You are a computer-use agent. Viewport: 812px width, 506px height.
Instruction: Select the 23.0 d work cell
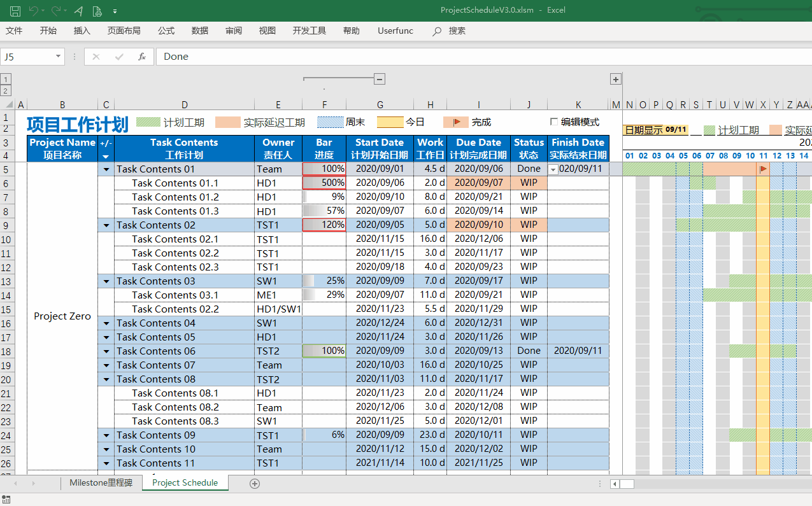click(431, 435)
